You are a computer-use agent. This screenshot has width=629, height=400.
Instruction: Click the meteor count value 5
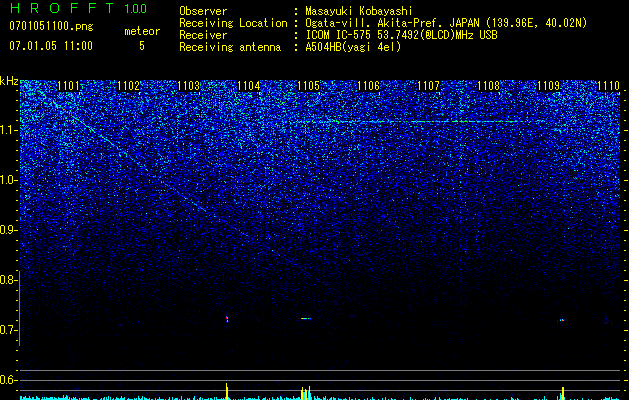click(x=142, y=46)
